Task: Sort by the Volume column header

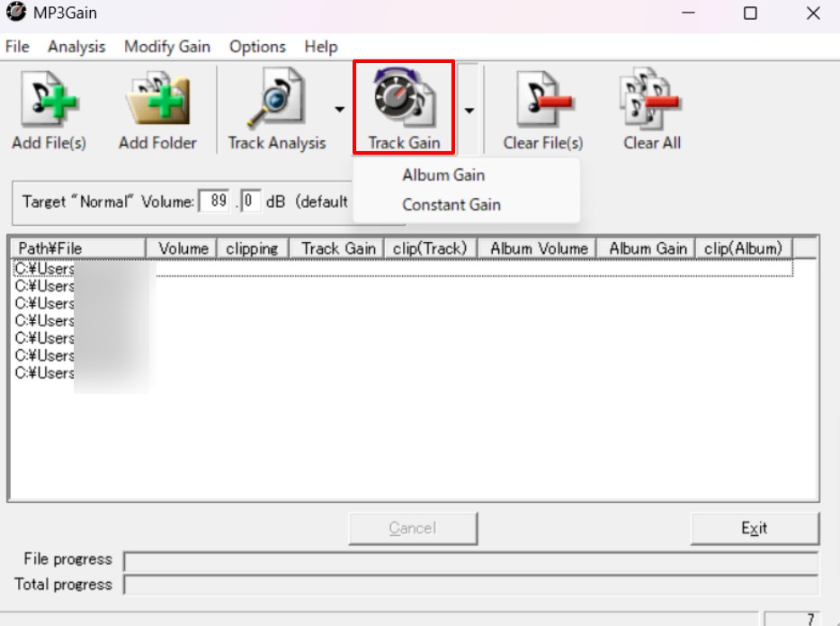Action: pyautogui.click(x=181, y=248)
